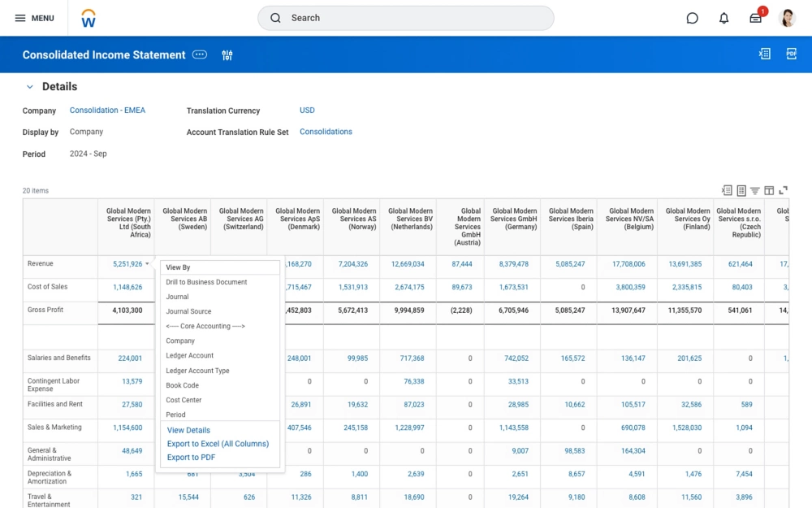Click Gross Profit total 4,103,300
The height and width of the screenshot is (508, 812).
coord(127,310)
